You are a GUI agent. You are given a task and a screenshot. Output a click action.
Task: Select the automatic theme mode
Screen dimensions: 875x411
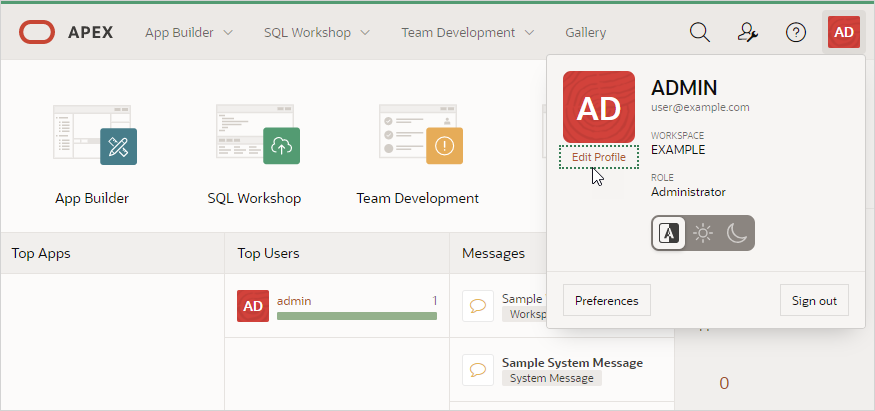point(669,233)
